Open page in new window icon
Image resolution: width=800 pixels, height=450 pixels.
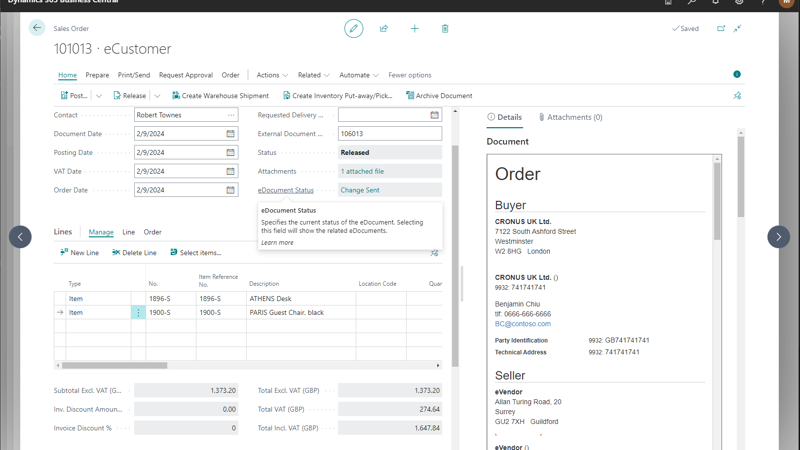(721, 29)
